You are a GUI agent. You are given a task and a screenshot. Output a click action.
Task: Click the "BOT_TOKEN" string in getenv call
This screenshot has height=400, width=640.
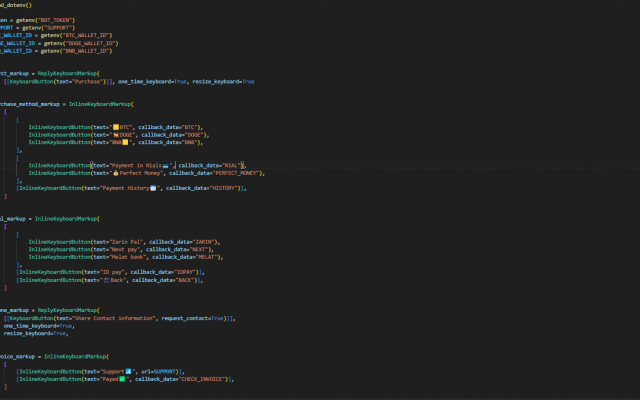pos(55,20)
